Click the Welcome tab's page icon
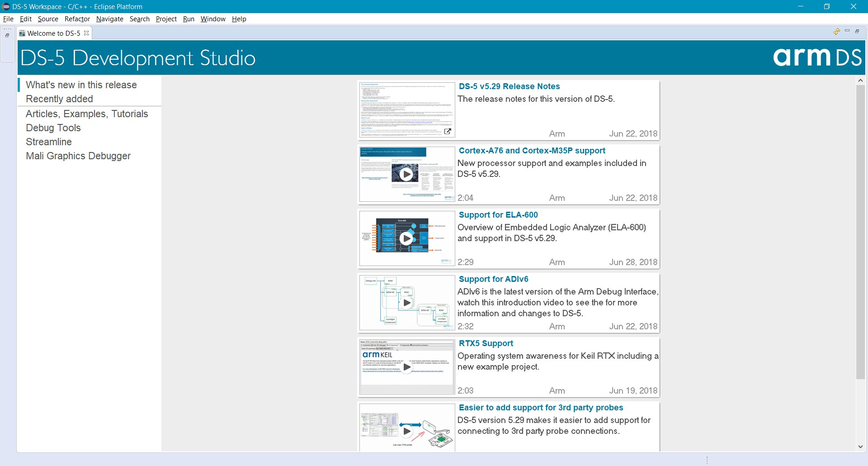868x466 pixels. point(22,33)
